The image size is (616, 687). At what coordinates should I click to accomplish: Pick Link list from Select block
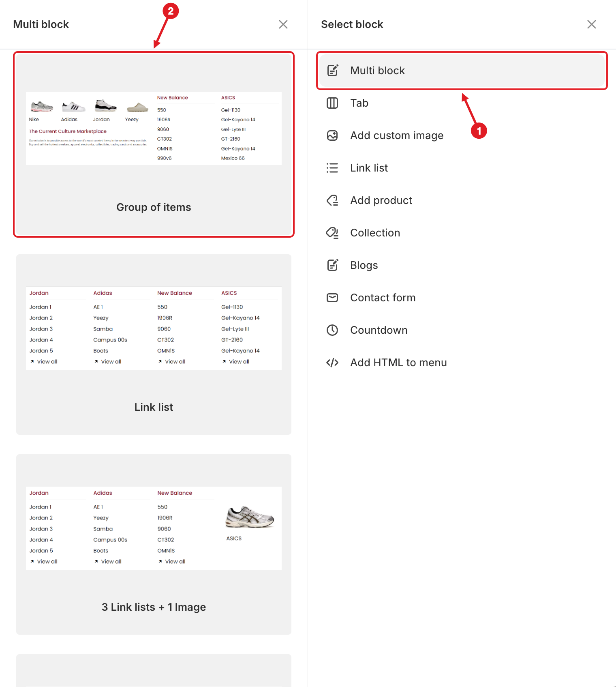(462, 168)
